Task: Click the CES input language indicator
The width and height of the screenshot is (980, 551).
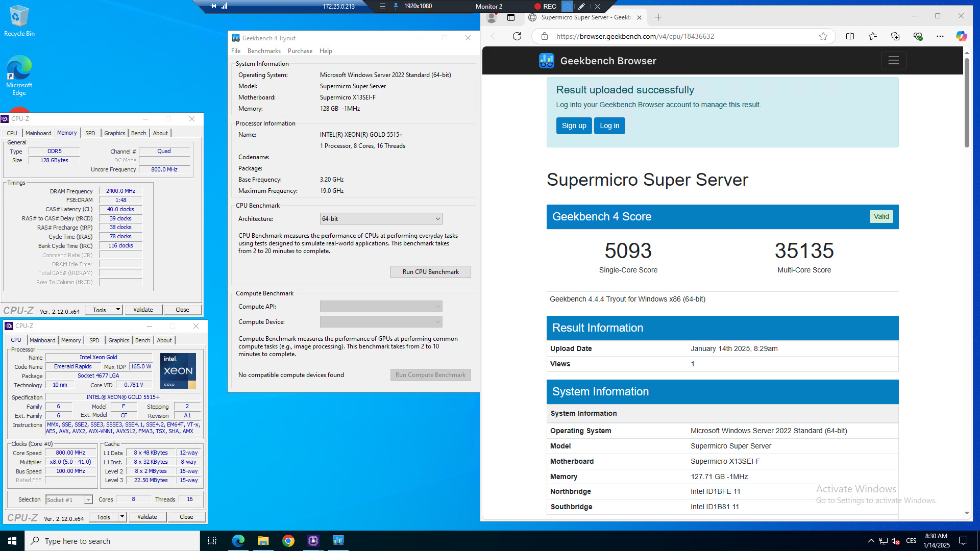Action: [911, 541]
